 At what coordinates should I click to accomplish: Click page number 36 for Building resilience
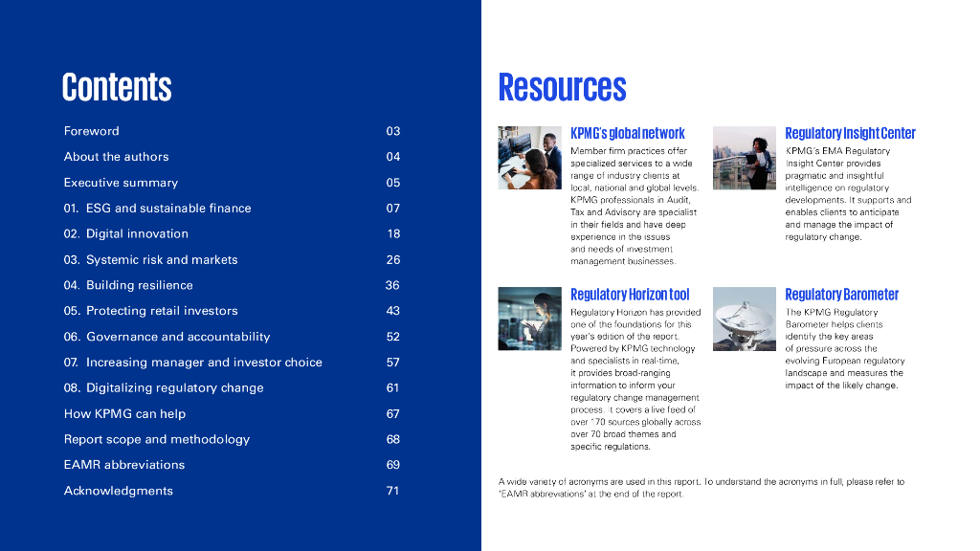click(x=391, y=285)
